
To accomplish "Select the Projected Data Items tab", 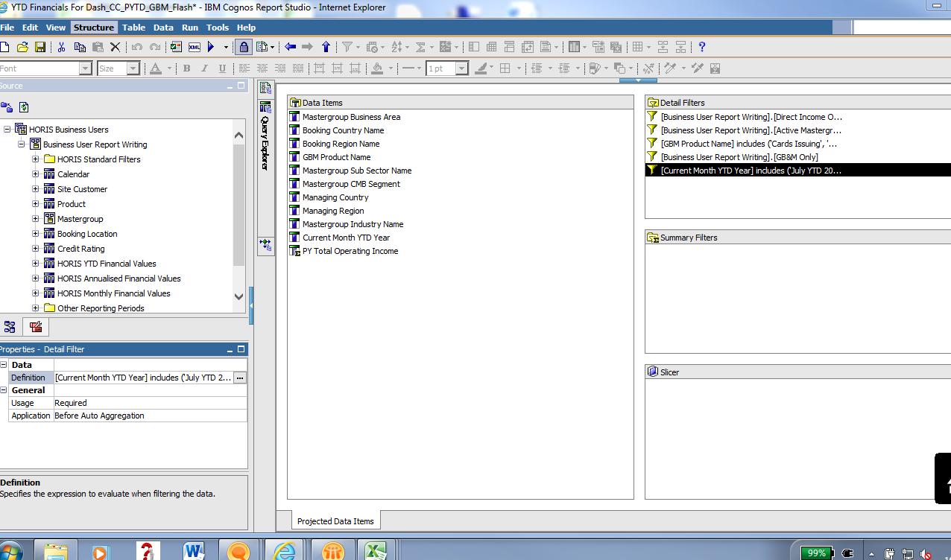I will [335, 521].
